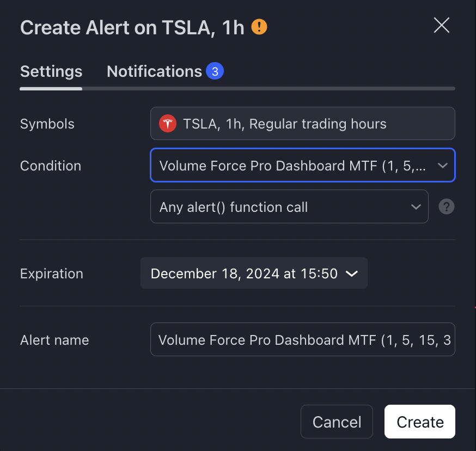Focus the Alert name text field

coord(303,339)
